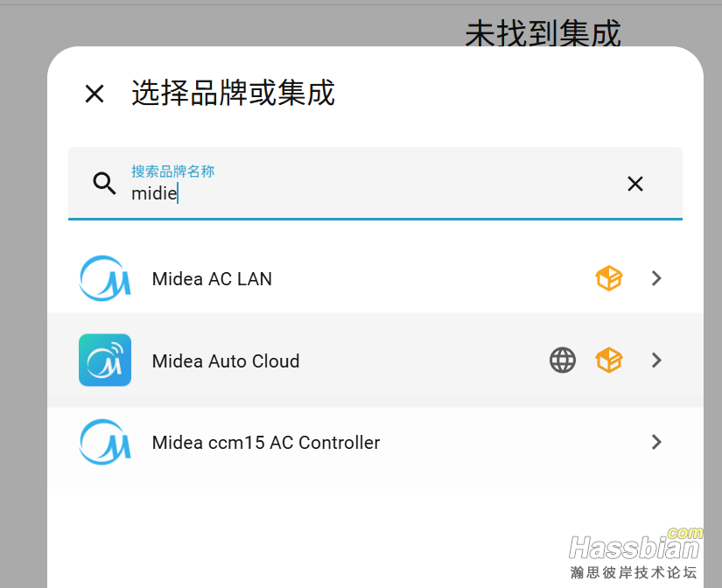Viewport: 722px width, 588px height.
Task: Click the 未找到集成 text behind the dialog
Action: [543, 33]
